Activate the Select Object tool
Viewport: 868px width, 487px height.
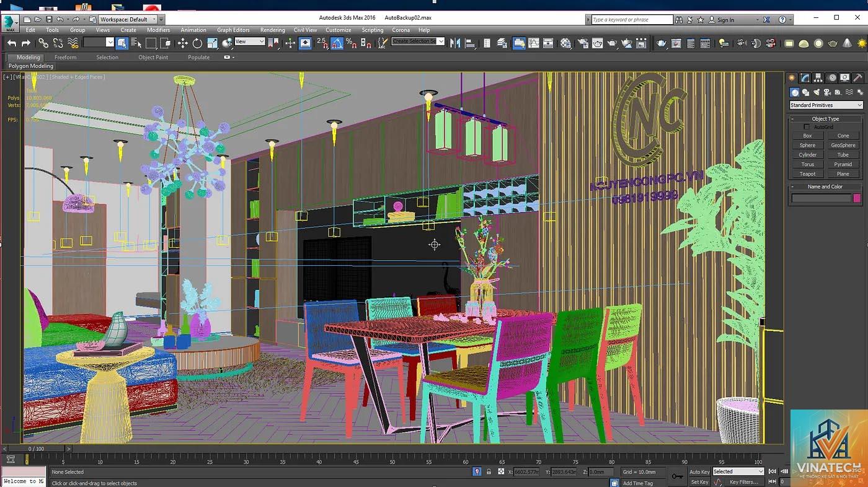[122, 43]
